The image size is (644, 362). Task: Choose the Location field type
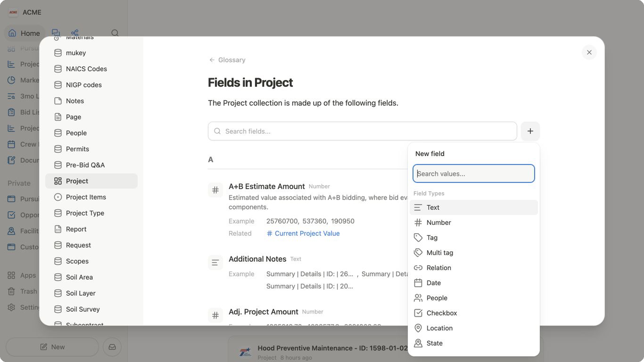[x=473, y=328]
